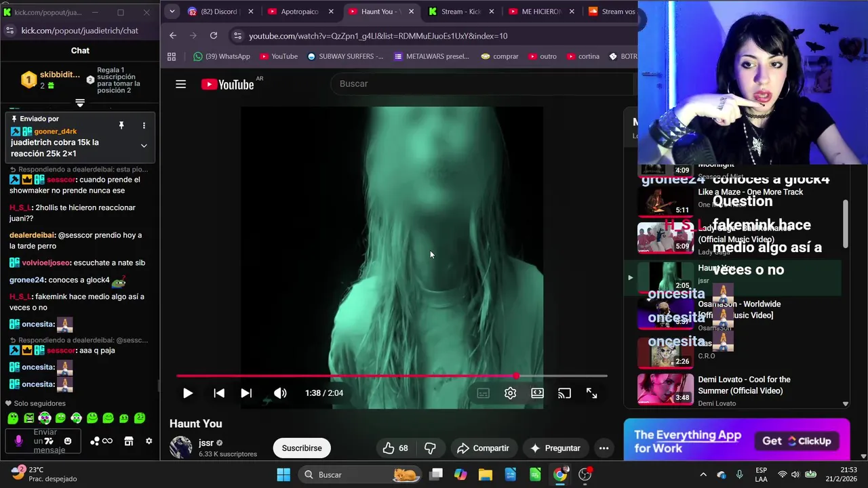868x488 pixels.
Task: Open the Kick channel points icon
Action: pyautogui.click(x=102, y=441)
